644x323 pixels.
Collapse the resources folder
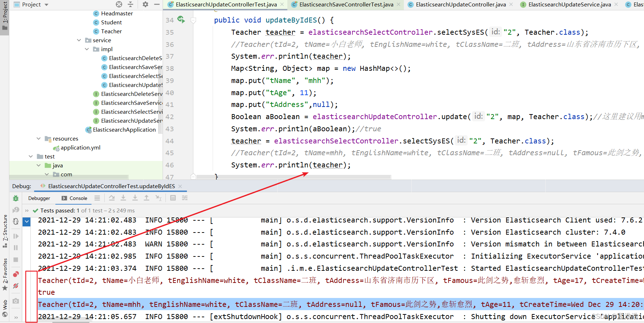pos(39,138)
